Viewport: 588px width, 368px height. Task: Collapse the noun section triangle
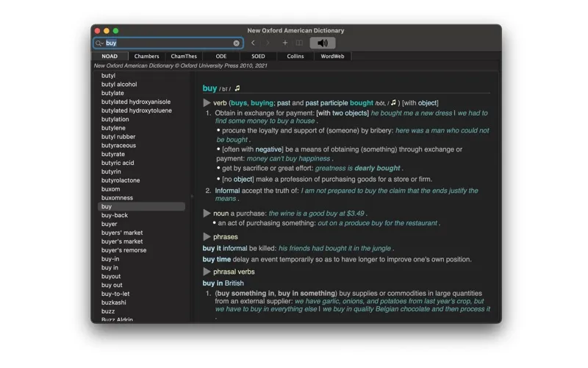click(207, 213)
